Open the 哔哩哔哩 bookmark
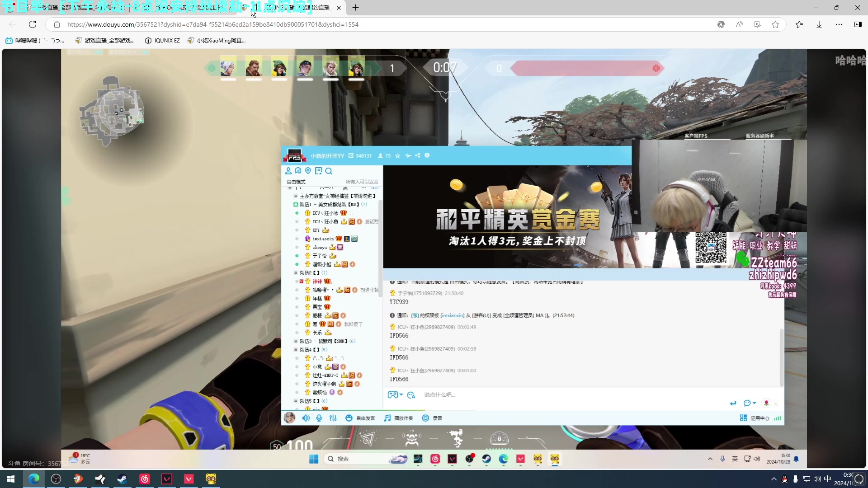 (35, 41)
